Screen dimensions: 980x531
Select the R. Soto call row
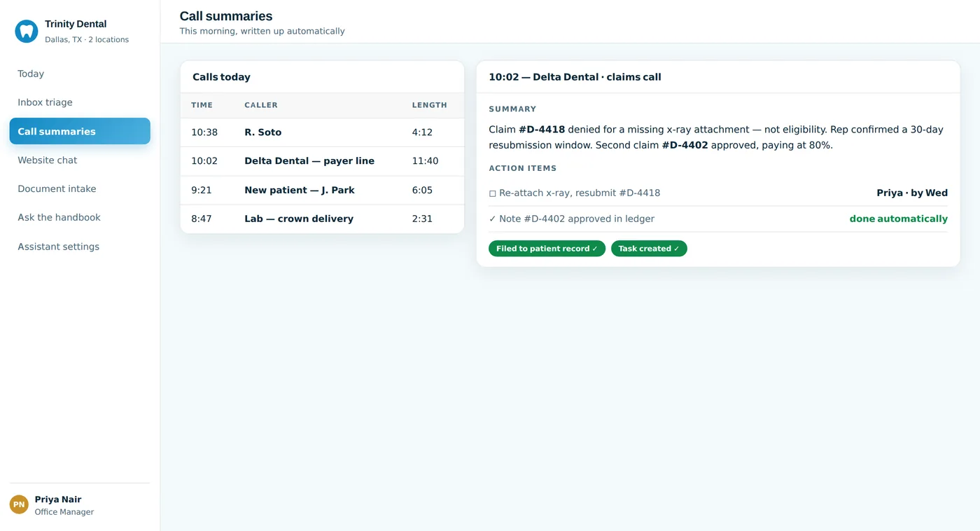pos(322,132)
